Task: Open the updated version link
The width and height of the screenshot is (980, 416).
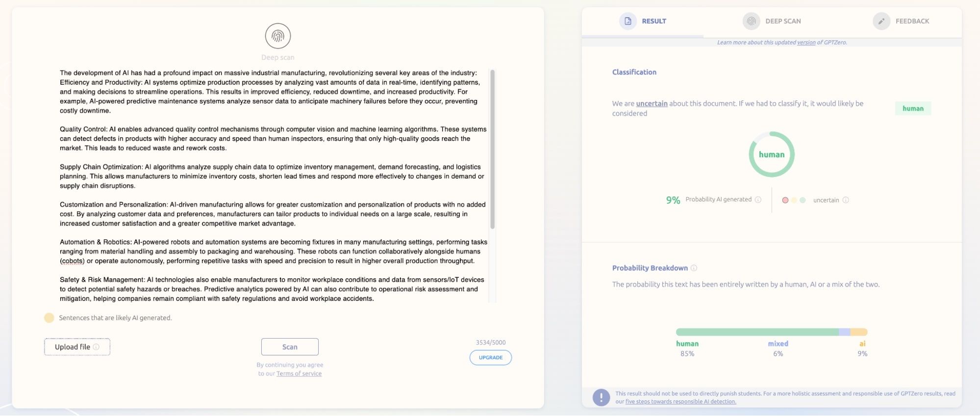Action: coord(806,43)
